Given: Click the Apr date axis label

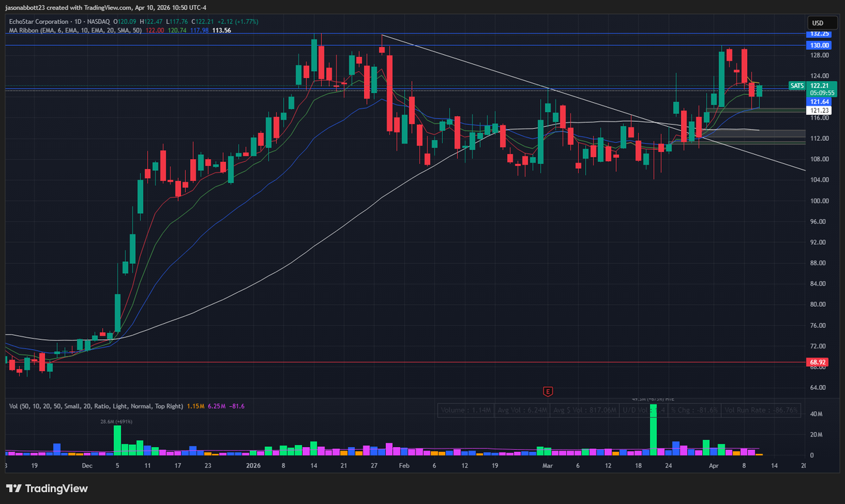Looking at the screenshot, I should pos(714,466).
